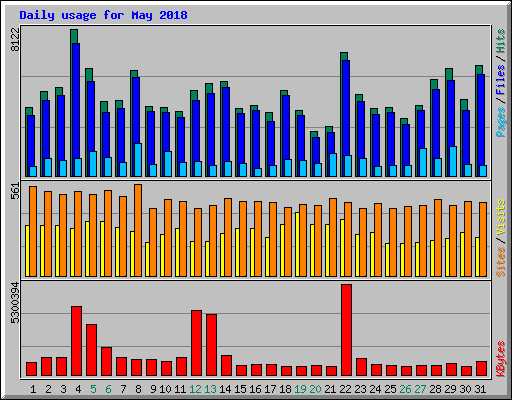Select day label 16 on the axis
The width and height of the screenshot is (512, 400).
(x=255, y=389)
